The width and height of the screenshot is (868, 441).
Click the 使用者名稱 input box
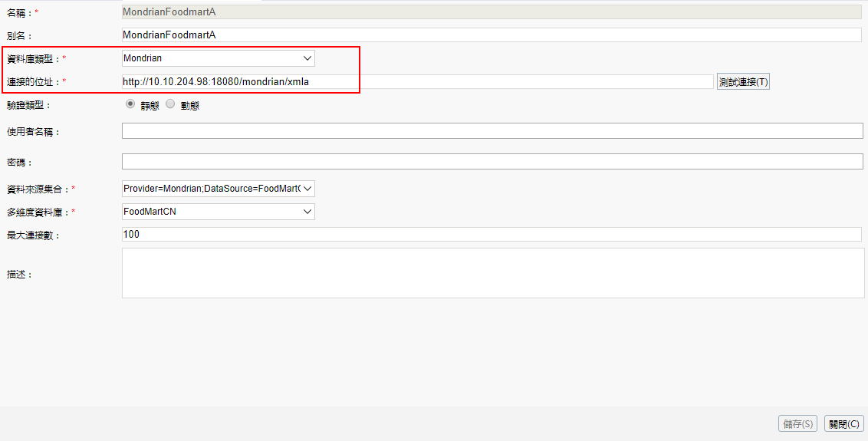click(x=492, y=131)
